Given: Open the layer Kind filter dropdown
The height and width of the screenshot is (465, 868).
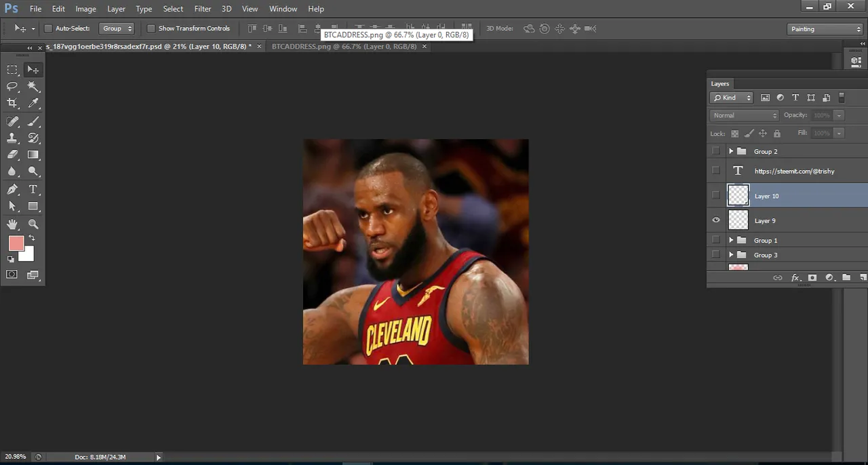Looking at the screenshot, I should click(x=732, y=98).
